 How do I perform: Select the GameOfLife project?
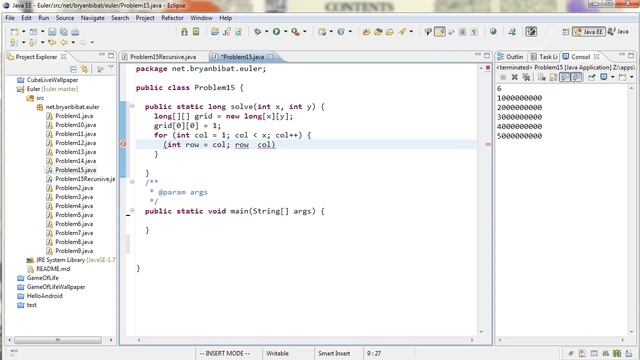pyautogui.click(x=38, y=278)
